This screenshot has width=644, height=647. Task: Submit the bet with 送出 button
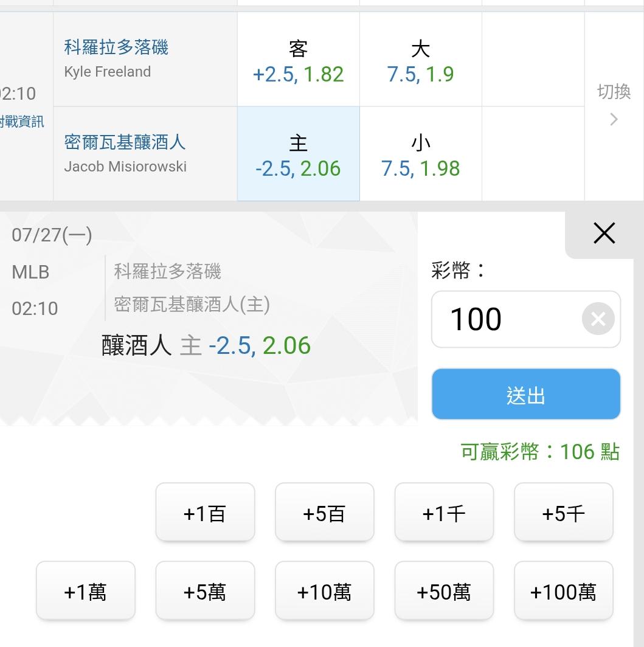coord(526,394)
